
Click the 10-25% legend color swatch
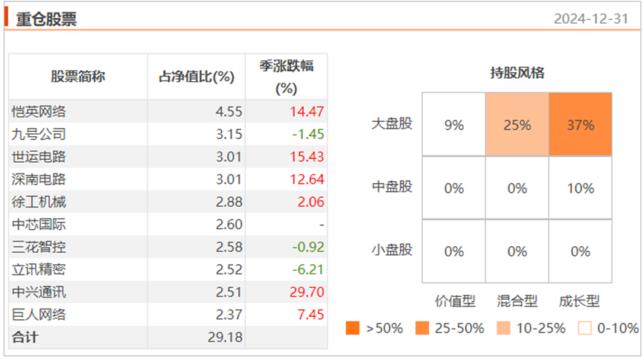505,328
